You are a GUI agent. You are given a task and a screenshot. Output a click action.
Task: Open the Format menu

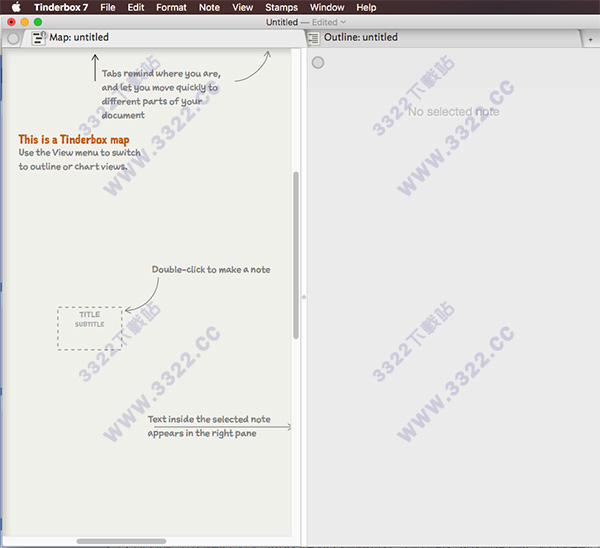pos(171,7)
